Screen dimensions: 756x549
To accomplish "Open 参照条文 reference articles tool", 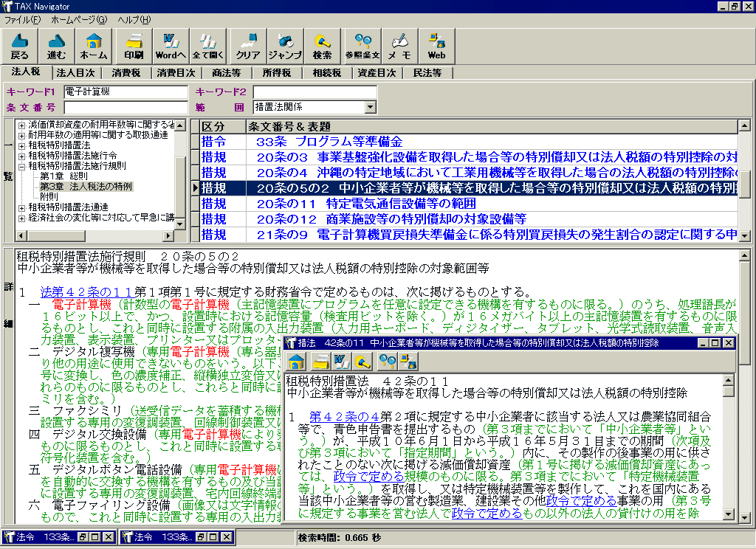I will pyautogui.click(x=362, y=46).
